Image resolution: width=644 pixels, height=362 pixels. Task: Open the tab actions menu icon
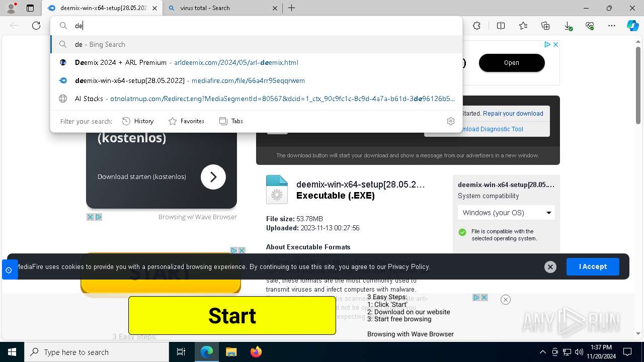[30, 8]
